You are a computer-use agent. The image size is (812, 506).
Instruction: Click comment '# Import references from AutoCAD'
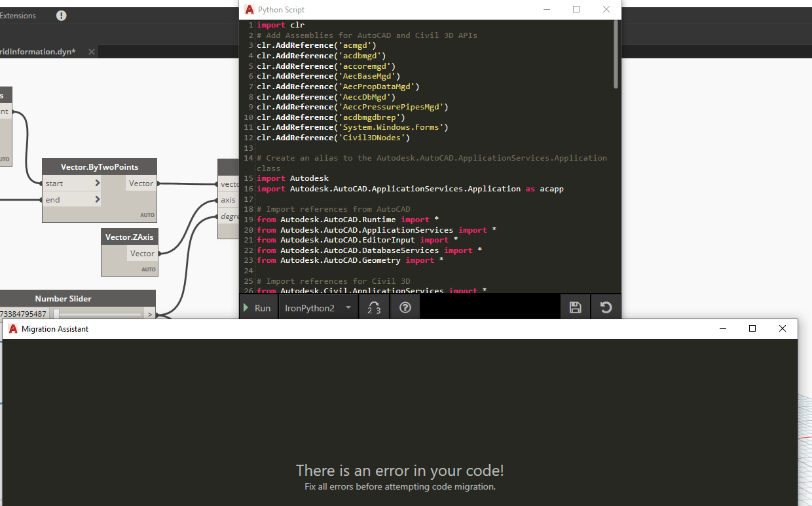[333, 209]
